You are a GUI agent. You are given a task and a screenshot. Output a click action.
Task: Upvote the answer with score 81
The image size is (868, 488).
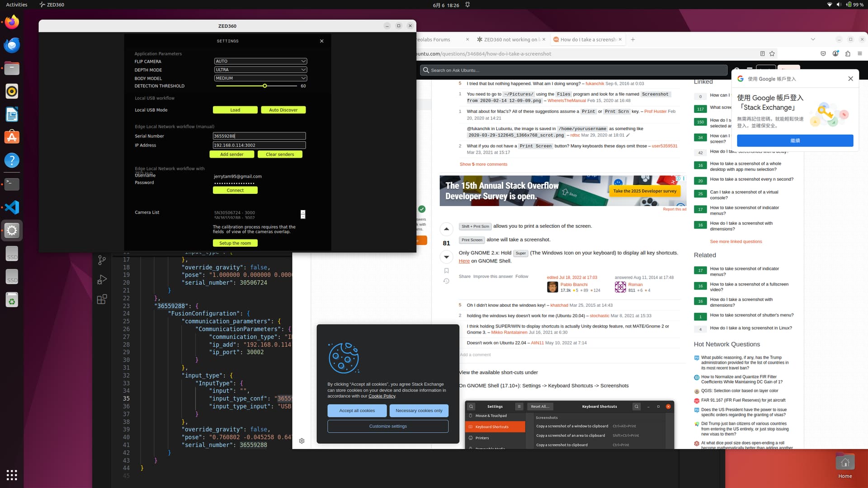click(446, 229)
